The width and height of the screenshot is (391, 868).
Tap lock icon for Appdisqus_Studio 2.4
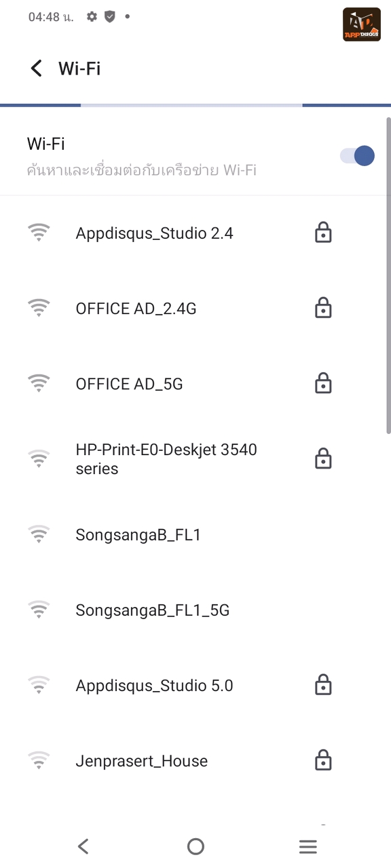(x=323, y=233)
